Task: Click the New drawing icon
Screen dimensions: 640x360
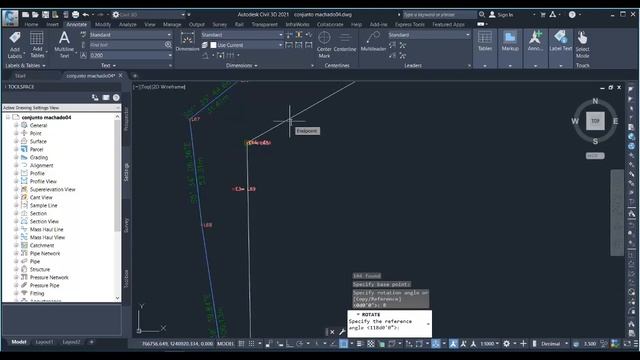Action: tap(25, 14)
